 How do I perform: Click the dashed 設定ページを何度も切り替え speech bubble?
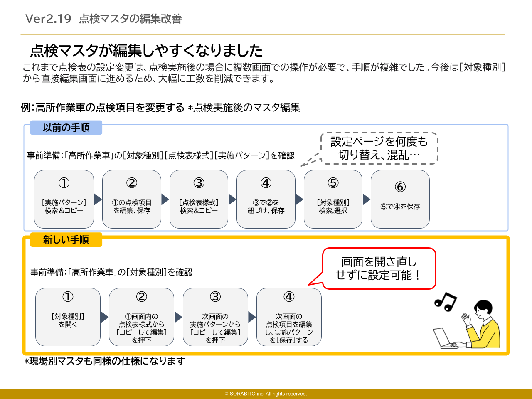click(379, 148)
